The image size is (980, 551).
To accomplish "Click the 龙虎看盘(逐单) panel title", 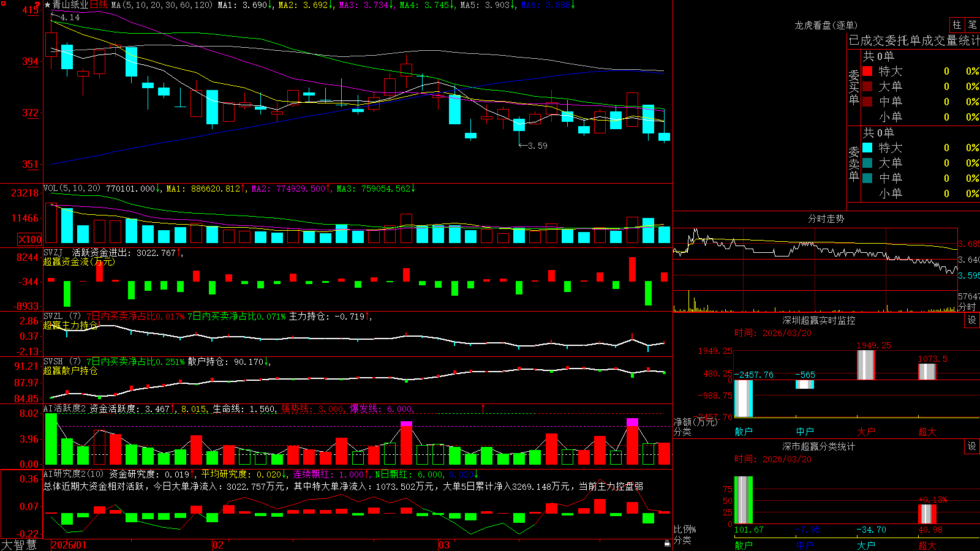I will coord(826,25).
